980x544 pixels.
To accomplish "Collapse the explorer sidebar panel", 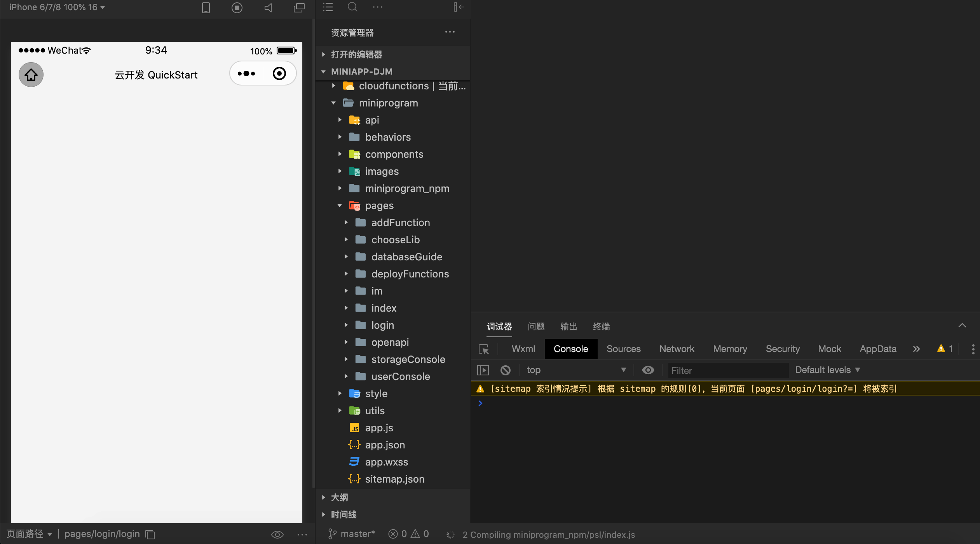I will [x=459, y=7].
